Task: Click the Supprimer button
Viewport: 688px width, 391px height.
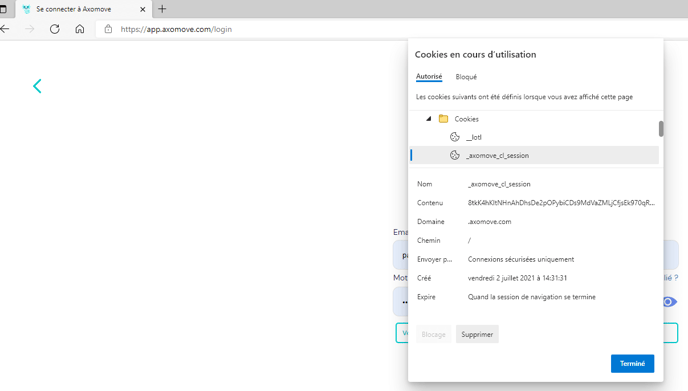Action: click(x=477, y=334)
